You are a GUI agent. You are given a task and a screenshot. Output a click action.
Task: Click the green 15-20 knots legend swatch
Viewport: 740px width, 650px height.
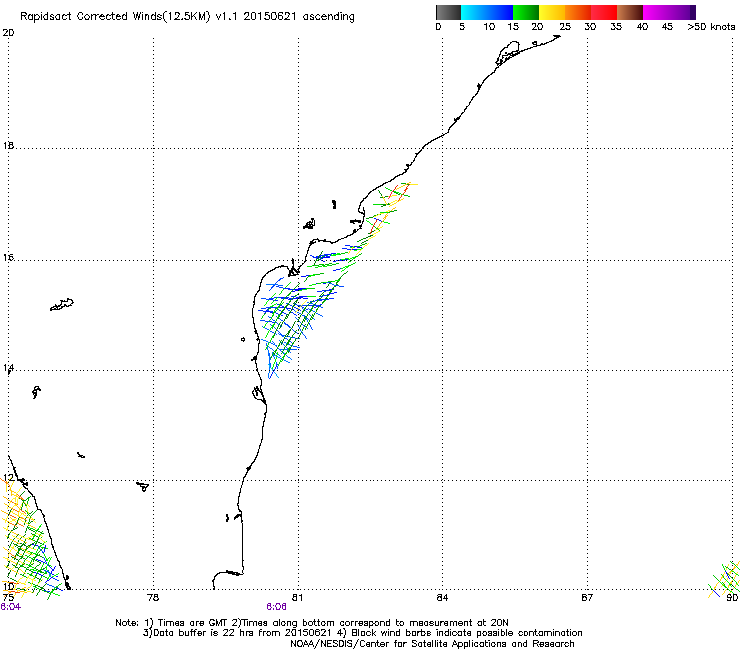pos(526,12)
